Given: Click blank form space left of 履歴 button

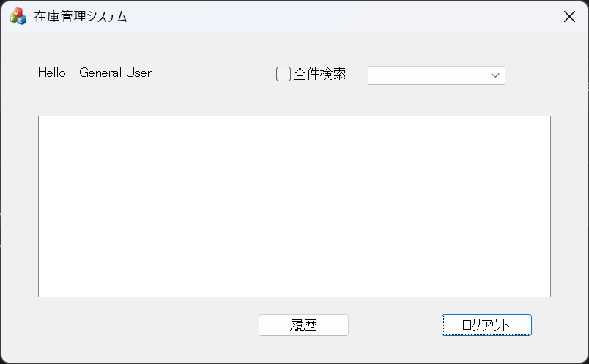Looking at the screenshot, I should [x=147, y=325].
